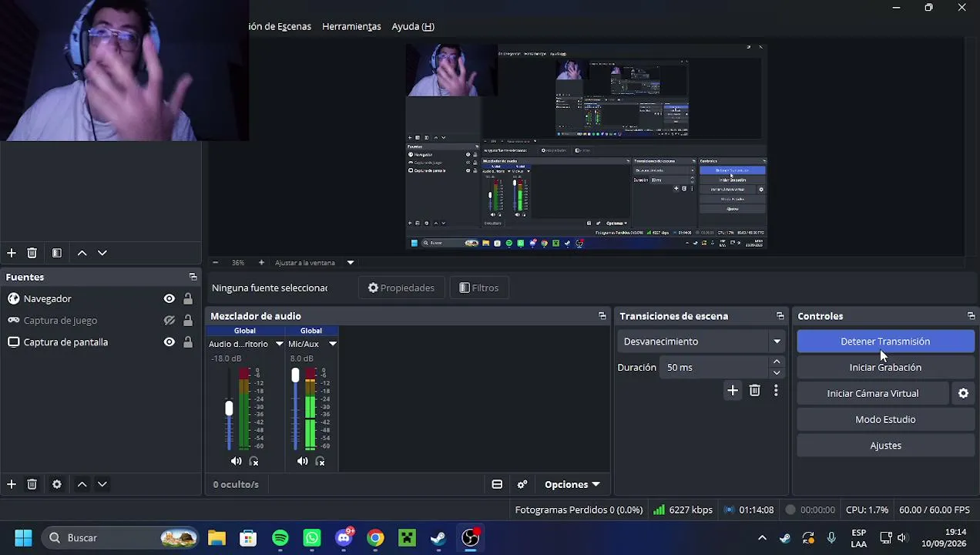This screenshot has width=980, height=555.
Task: Enable Modo Estudio
Action: pyautogui.click(x=885, y=419)
